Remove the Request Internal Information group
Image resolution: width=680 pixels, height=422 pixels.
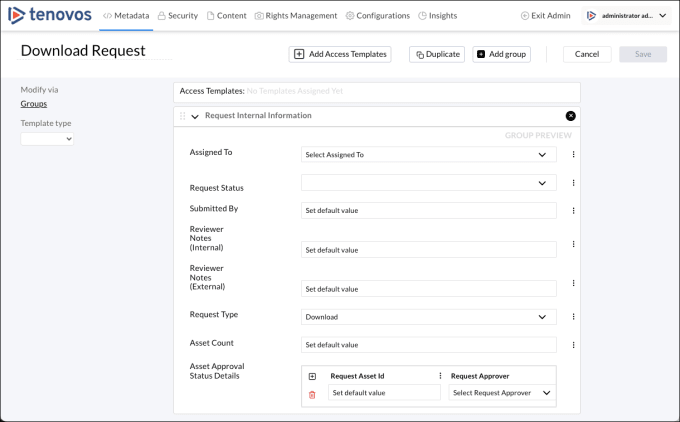tap(570, 116)
